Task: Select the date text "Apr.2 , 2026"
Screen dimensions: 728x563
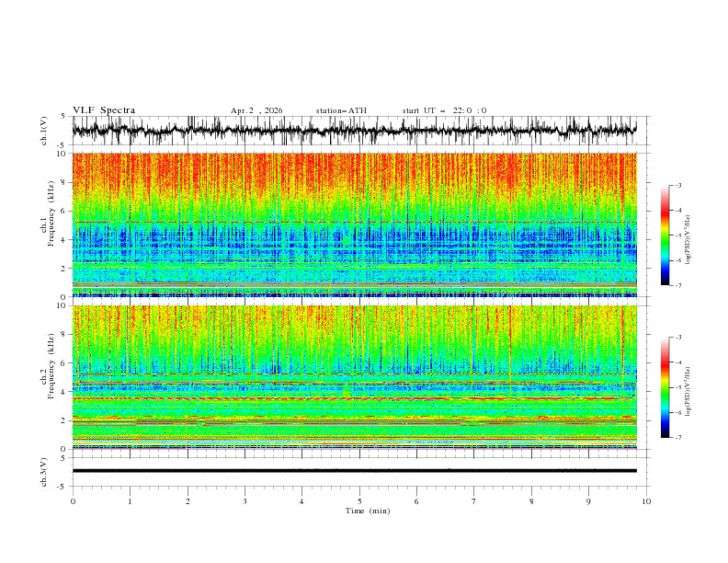Action: pos(256,110)
